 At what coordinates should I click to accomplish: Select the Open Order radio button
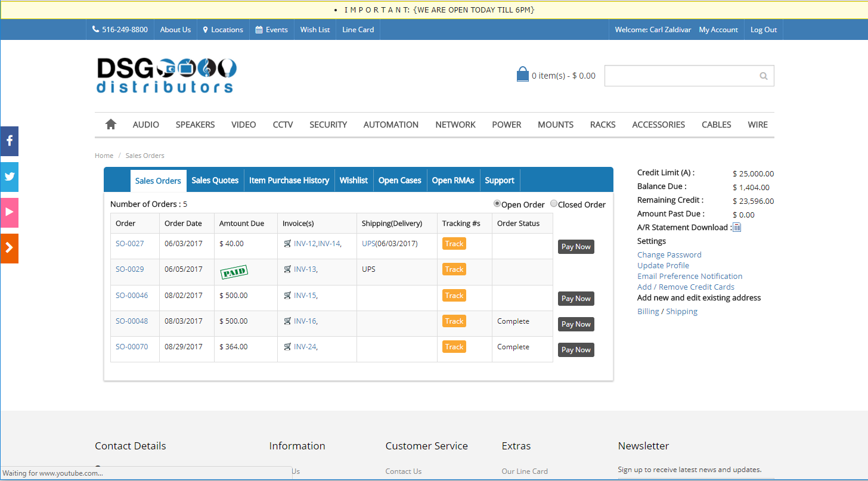497,204
